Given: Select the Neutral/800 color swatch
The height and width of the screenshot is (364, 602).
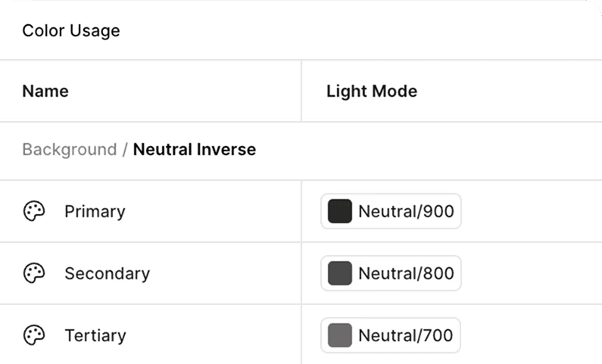Looking at the screenshot, I should (x=340, y=273).
